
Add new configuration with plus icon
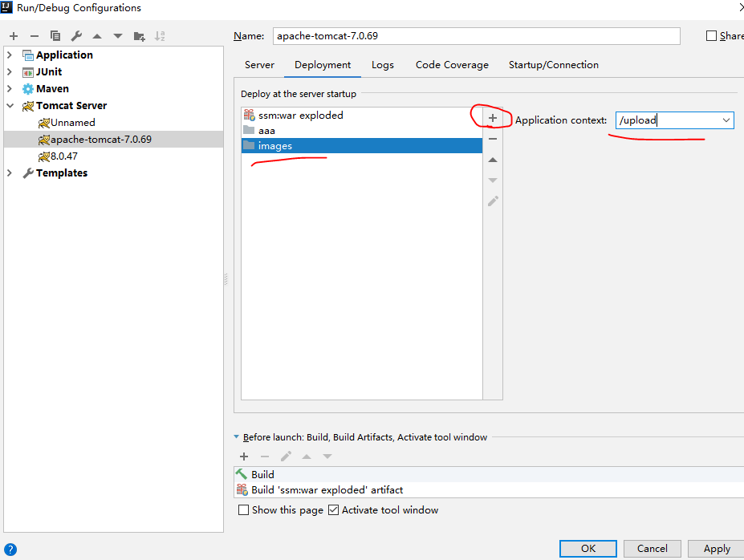coord(14,36)
